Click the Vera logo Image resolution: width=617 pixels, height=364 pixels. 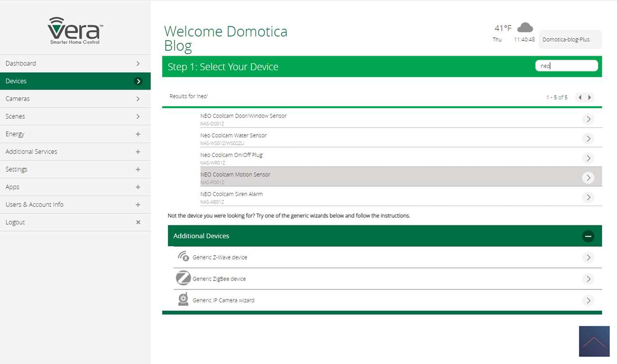tap(75, 31)
